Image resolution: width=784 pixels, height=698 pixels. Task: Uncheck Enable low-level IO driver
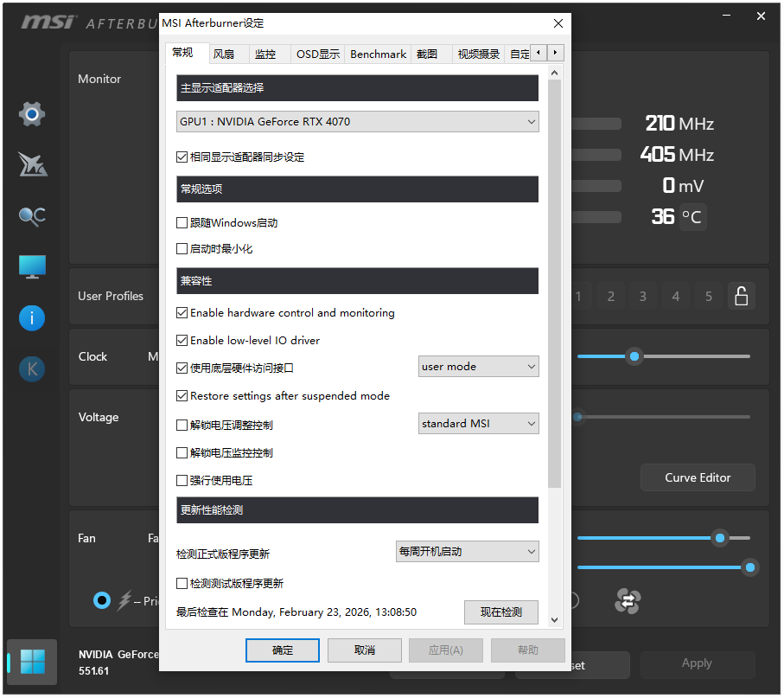[x=181, y=340]
